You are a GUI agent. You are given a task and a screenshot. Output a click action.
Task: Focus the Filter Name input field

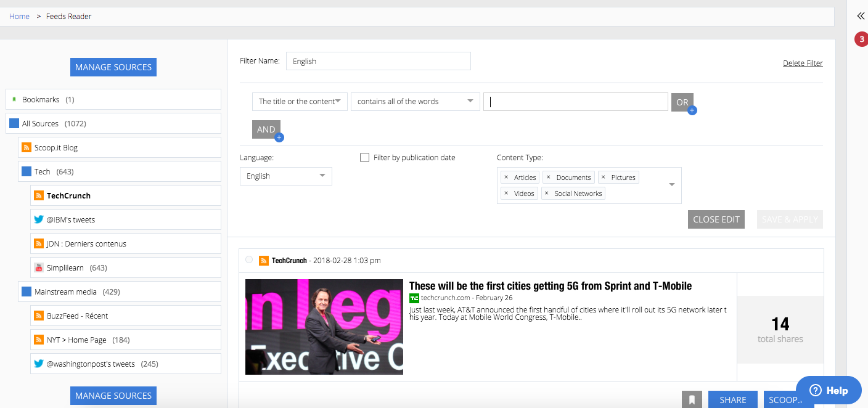[x=379, y=61]
